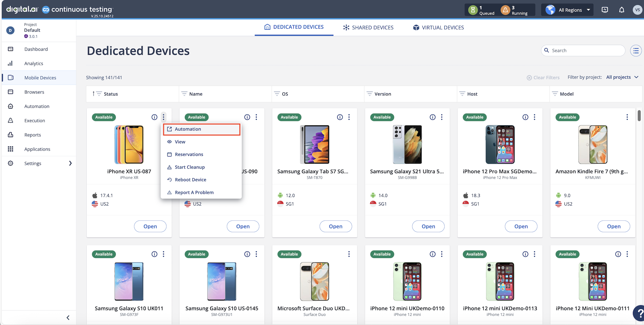644x325 pixels.
Task: Collapse the left sidebar with chevron
Action: tap(68, 318)
